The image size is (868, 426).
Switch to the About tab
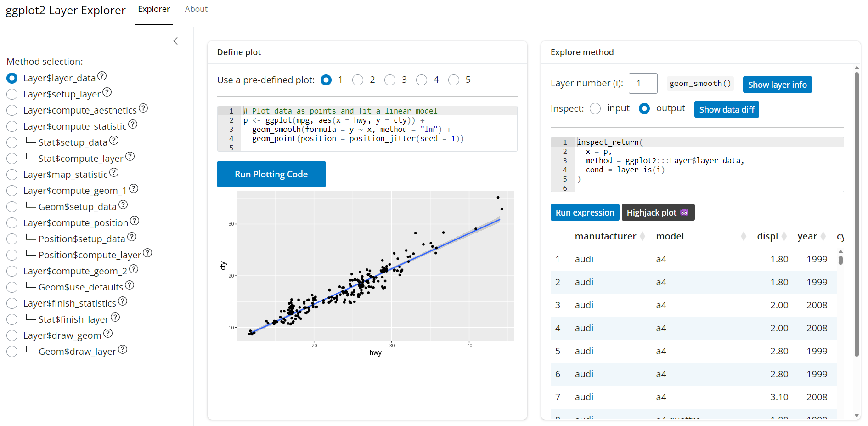pyautogui.click(x=196, y=9)
